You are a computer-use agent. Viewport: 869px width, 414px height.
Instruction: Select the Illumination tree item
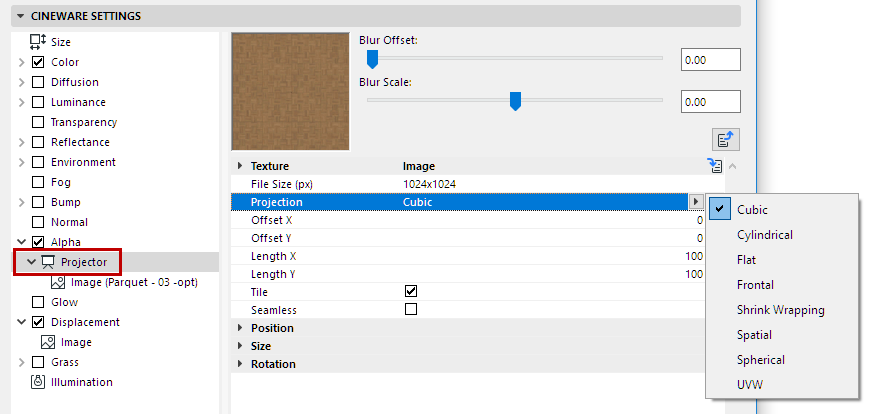tap(81, 382)
